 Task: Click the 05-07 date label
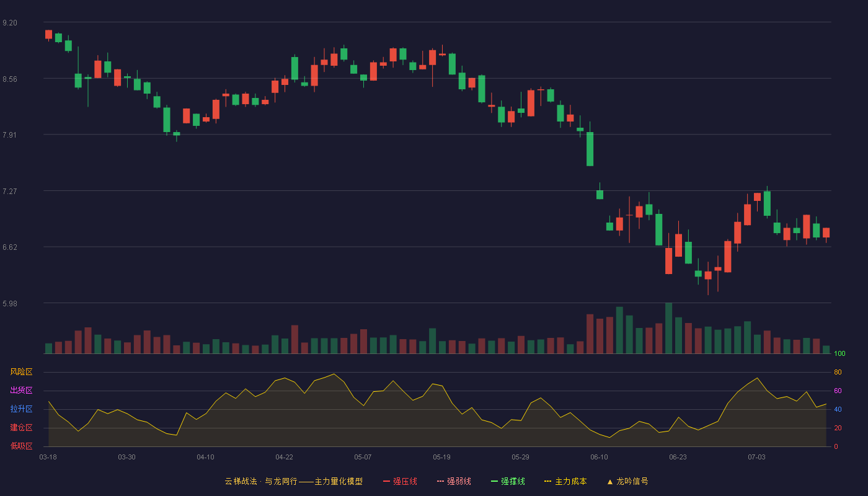(363, 457)
